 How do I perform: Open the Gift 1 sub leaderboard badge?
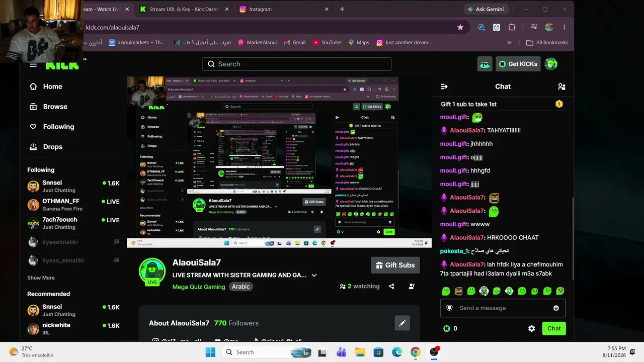[x=559, y=104]
